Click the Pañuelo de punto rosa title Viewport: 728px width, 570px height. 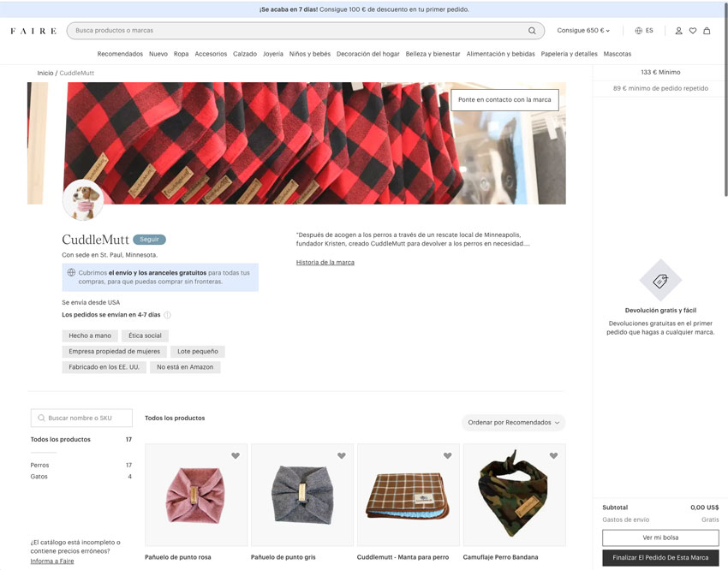click(x=178, y=557)
